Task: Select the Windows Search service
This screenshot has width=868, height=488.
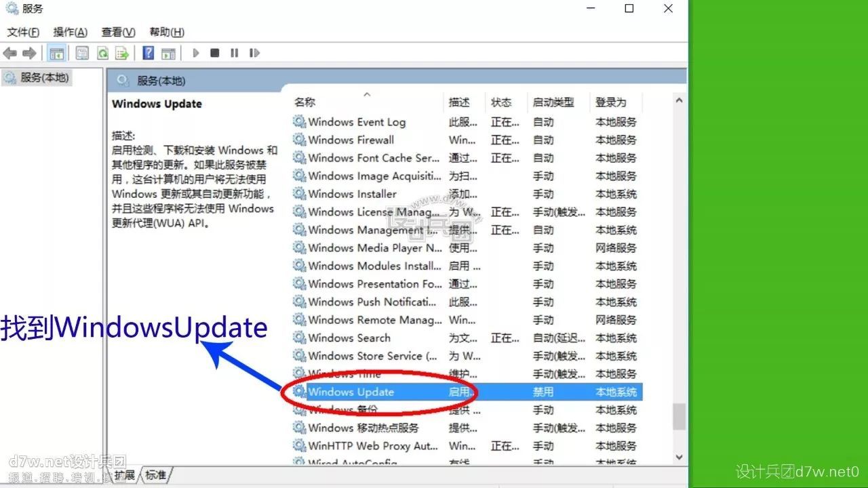Action: pos(467,338)
